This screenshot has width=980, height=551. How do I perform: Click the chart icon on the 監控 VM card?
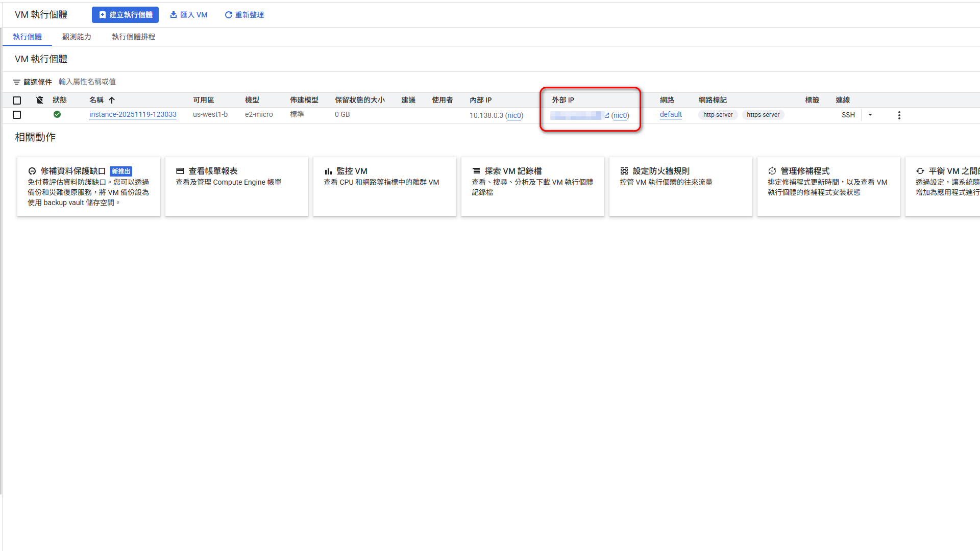coord(329,171)
